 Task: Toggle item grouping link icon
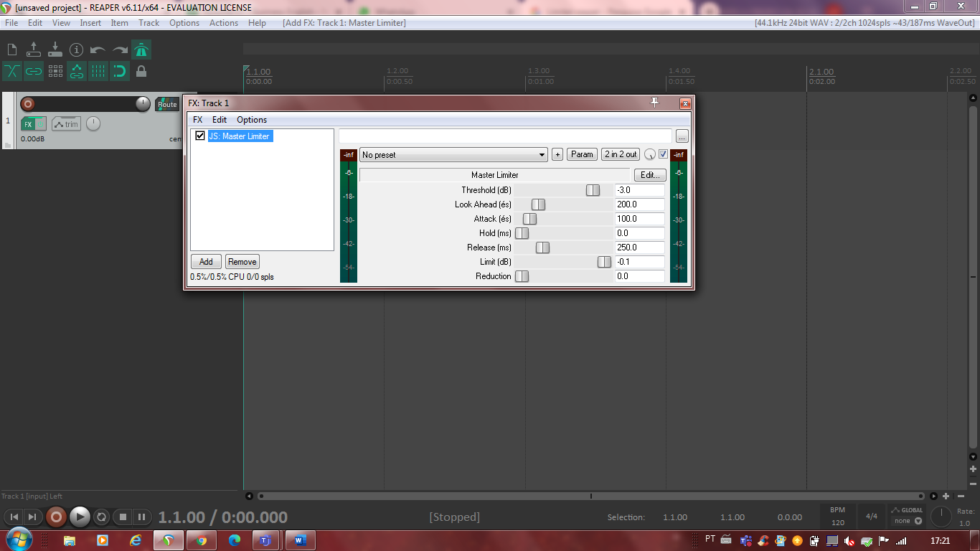click(34, 71)
